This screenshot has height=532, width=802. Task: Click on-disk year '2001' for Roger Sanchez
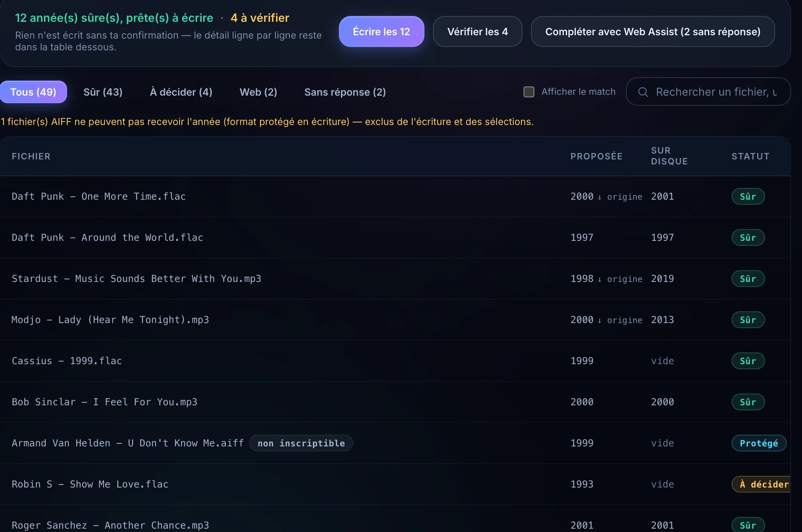[662, 525]
